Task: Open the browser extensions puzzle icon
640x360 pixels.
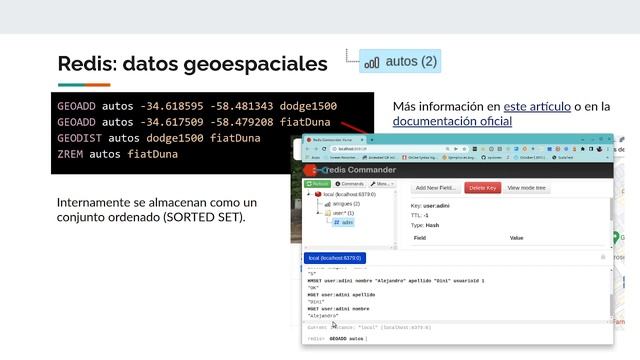Action: [582, 149]
